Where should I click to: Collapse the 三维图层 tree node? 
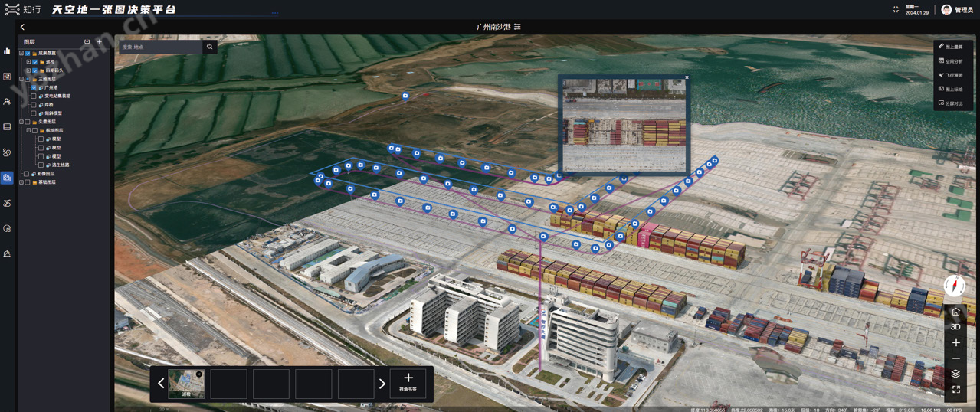pos(21,79)
